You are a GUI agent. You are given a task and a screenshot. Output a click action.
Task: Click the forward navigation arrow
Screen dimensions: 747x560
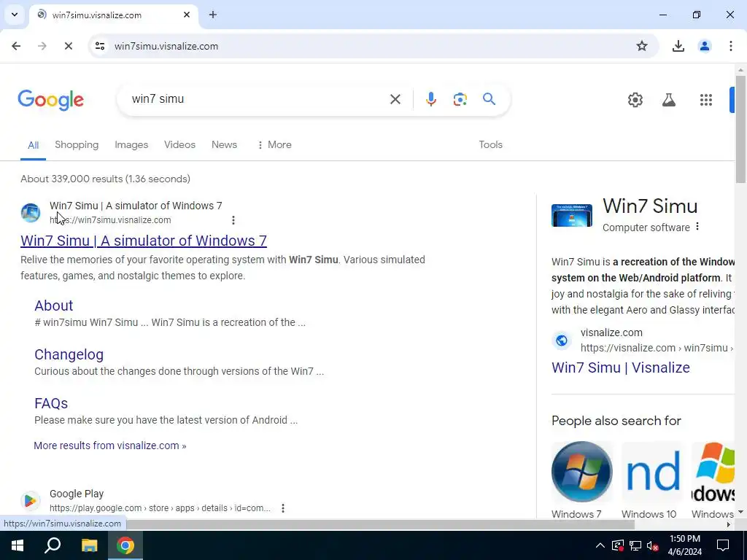tap(42, 46)
